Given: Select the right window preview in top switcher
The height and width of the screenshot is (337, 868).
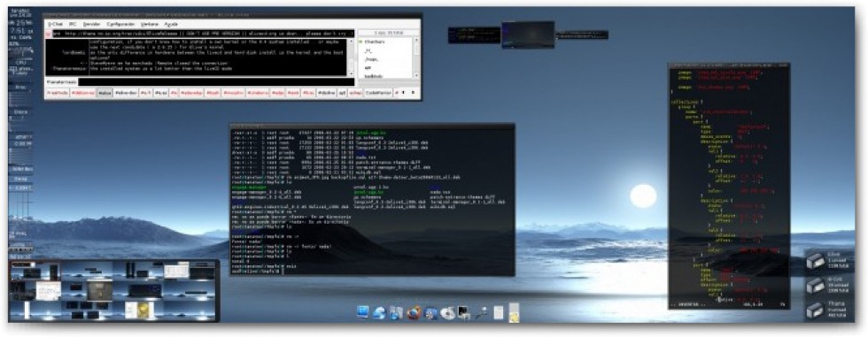Looking at the screenshot, I should [582, 34].
